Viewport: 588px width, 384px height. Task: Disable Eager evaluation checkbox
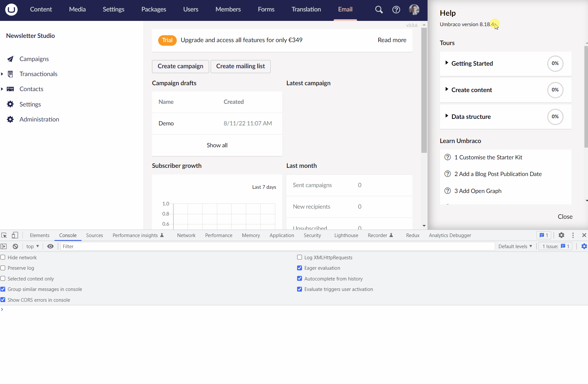click(x=300, y=268)
